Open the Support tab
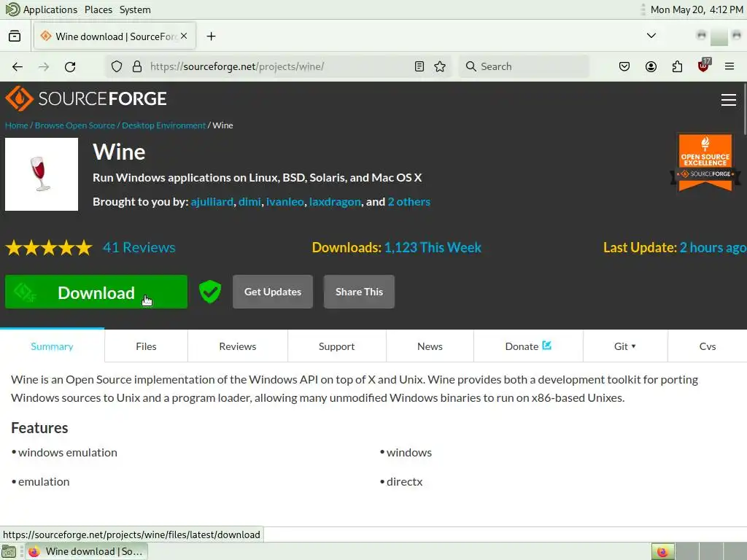The height and width of the screenshot is (560, 747). 337,346
